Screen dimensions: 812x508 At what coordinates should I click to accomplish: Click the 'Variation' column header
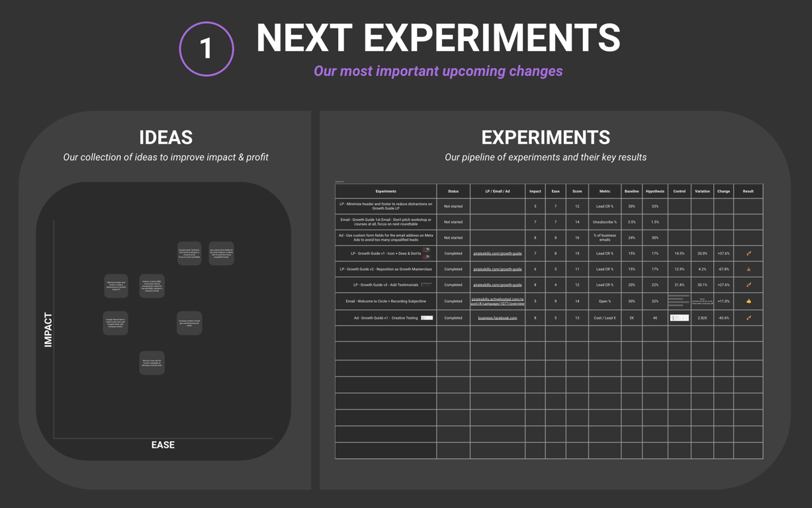(x=702, y=191)
